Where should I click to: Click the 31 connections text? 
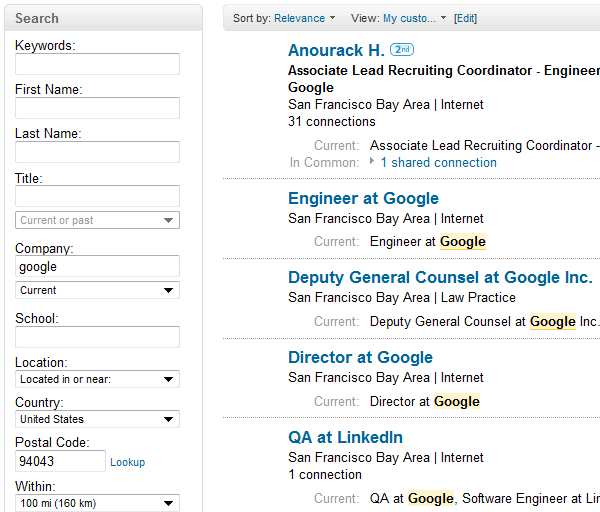(332, 122)
